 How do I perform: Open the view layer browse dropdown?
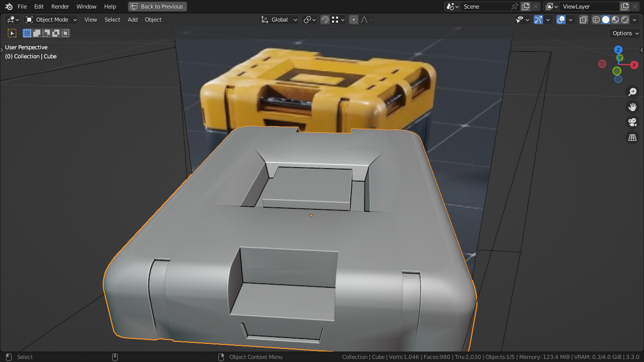pyautogui.click(x=551, y=7)
